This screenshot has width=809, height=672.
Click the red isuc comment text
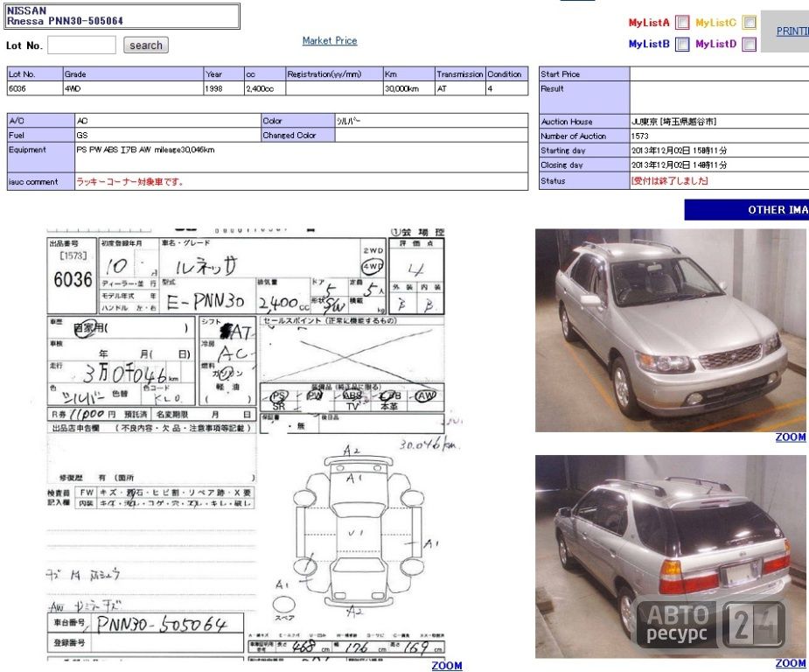(130, 182)
